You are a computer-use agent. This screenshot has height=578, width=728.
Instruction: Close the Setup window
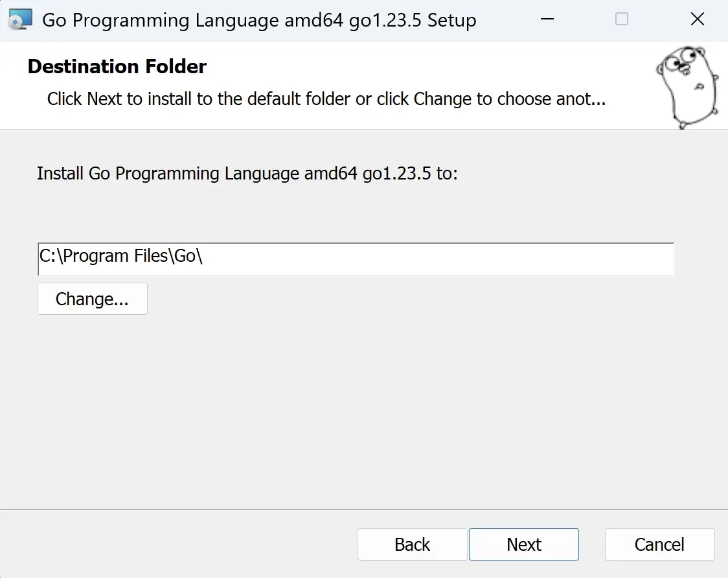[x=698, y=19]
